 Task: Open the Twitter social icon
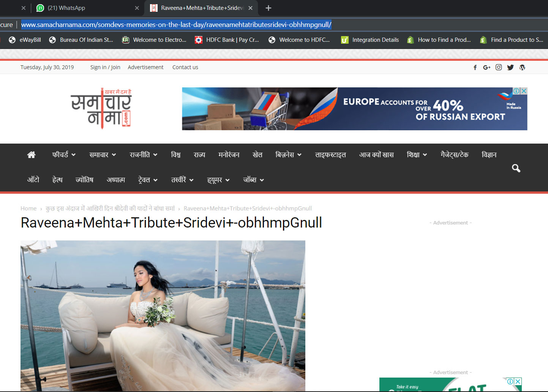coord(510,67)
